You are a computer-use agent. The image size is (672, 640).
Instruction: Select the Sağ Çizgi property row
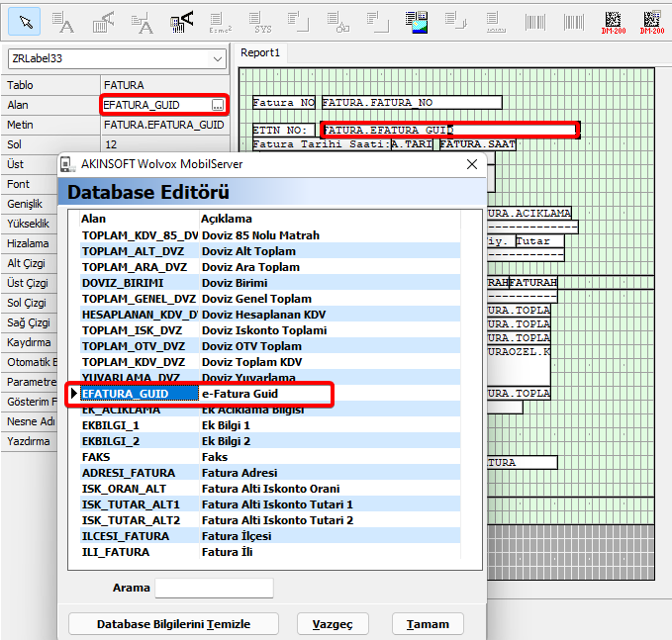(x=29, y=322)
